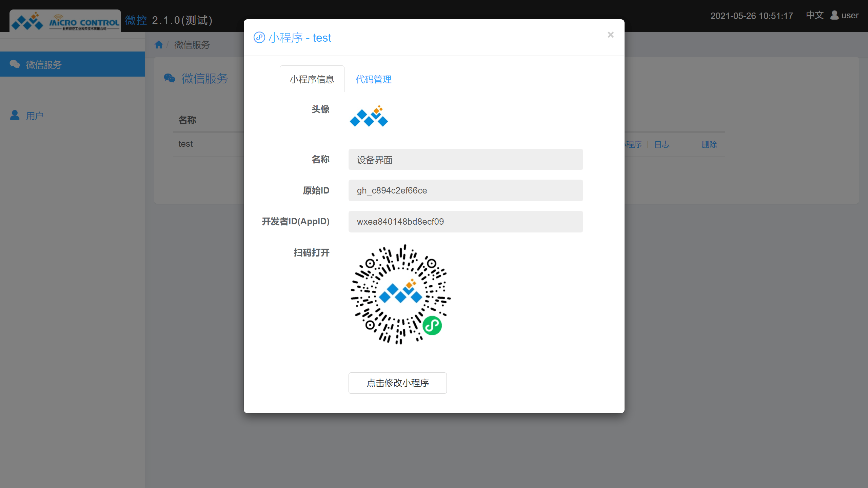Click the mini program avatar thumbnail

368,116
